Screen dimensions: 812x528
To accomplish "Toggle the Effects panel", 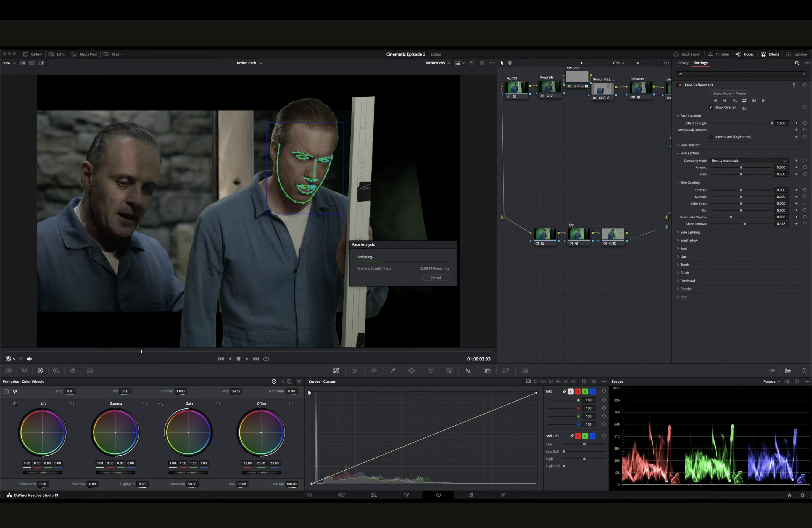I will tap(770, 54).
